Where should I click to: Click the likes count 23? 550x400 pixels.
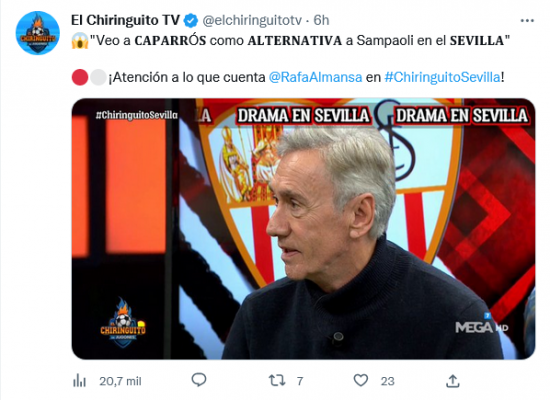pos(388,381)
